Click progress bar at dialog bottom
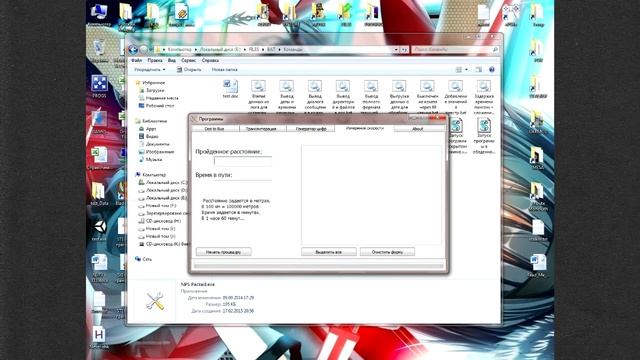Screen dimensions: 640x360 [319, 266]
